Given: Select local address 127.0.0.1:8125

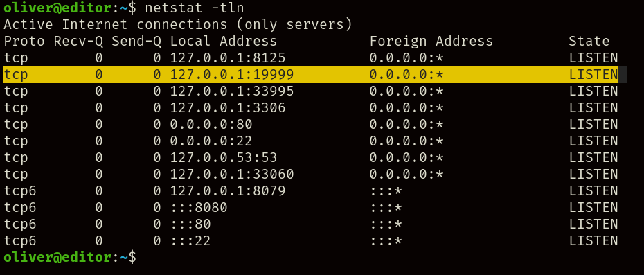Looking at the screenshot, I should click(228, 58).
